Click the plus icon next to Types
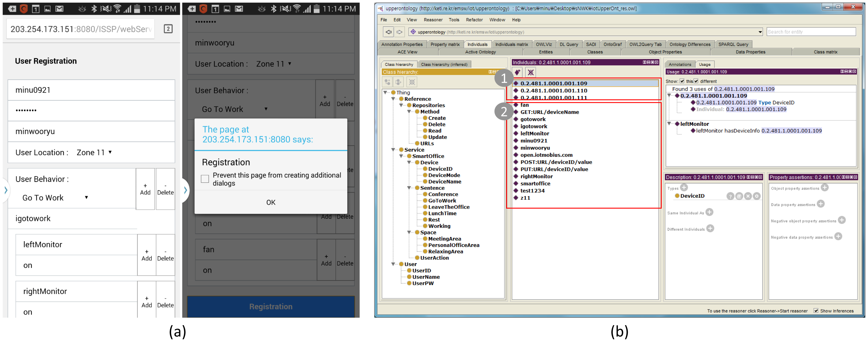The image size is (868, 342). pos(684,188)
